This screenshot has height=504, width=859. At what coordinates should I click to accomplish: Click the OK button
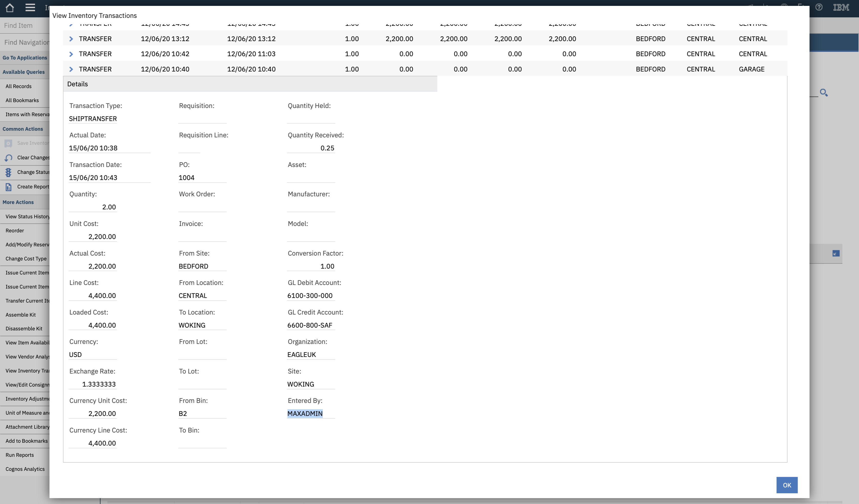[x=787, y=485]
